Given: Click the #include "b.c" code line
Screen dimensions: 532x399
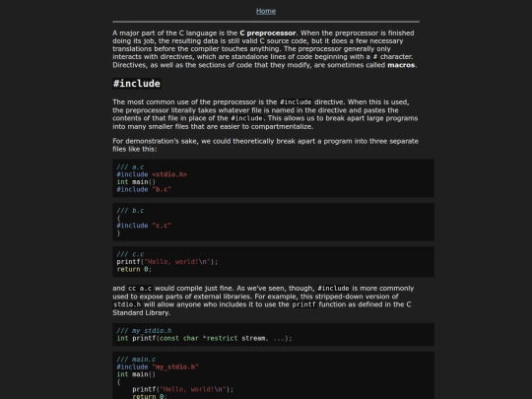Looking at the screenshot, I should [x=144, y=189].
